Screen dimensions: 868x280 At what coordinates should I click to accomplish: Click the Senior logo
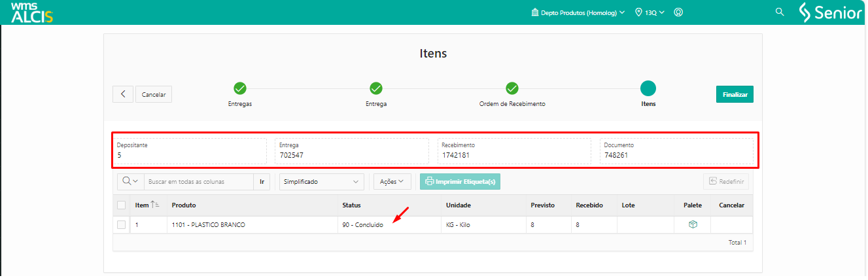[831, 12]
